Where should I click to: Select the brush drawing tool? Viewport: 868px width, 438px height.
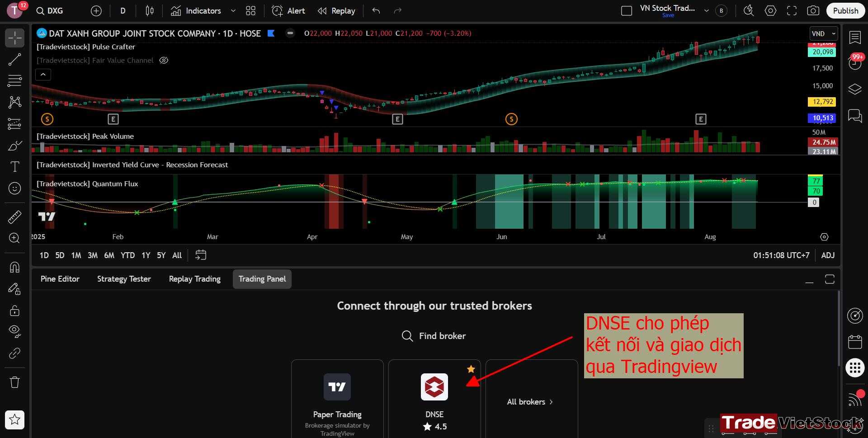click(x=14, y=146)
